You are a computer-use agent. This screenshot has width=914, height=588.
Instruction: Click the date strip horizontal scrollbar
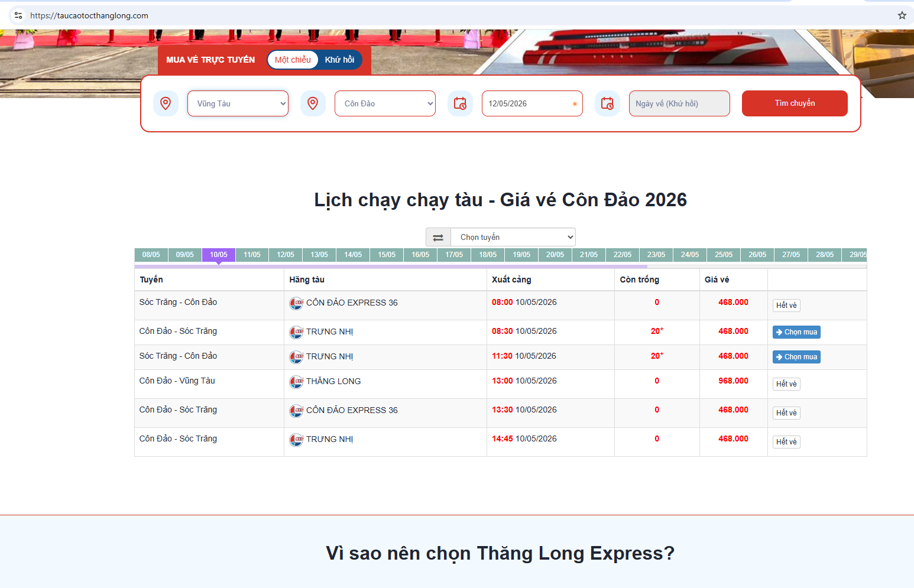pyautogui.click(x=391, y=267)
